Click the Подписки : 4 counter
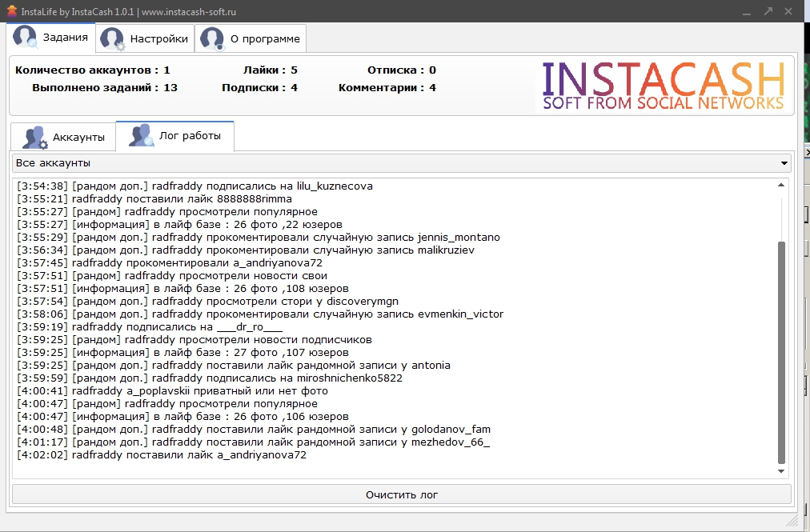This screenshot has height=532, width=810. coord(259,88)
